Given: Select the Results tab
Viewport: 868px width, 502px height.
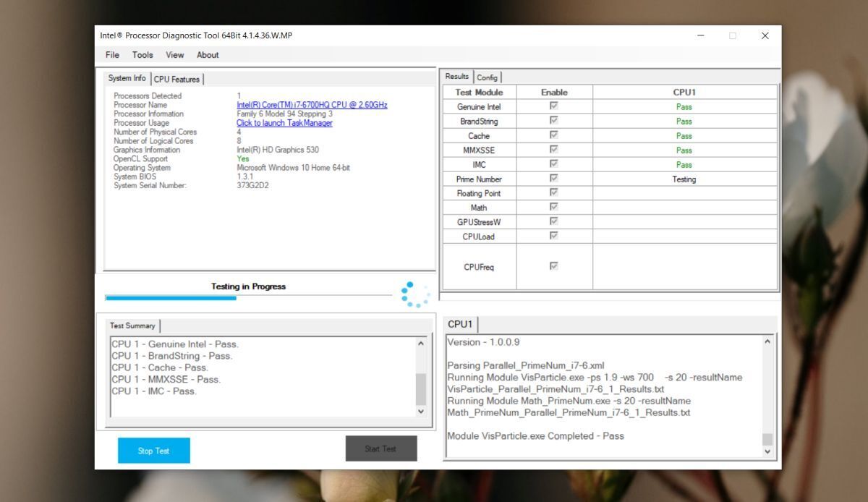Looking at the screenshot, I should click(x=458, y=75).
